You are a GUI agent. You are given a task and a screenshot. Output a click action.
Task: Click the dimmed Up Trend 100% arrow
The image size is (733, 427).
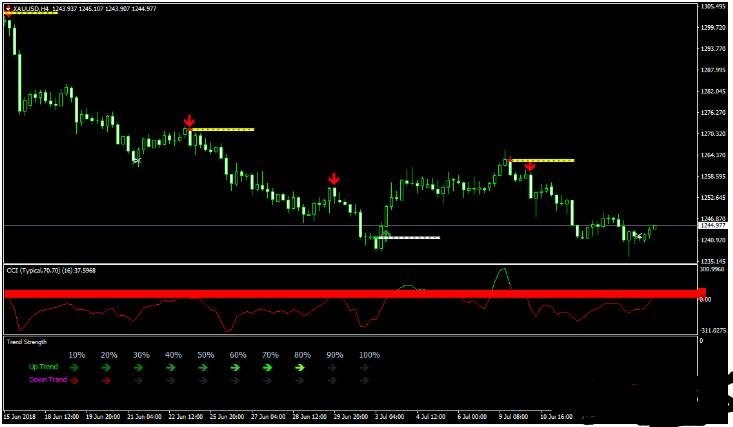coord(364,368)
